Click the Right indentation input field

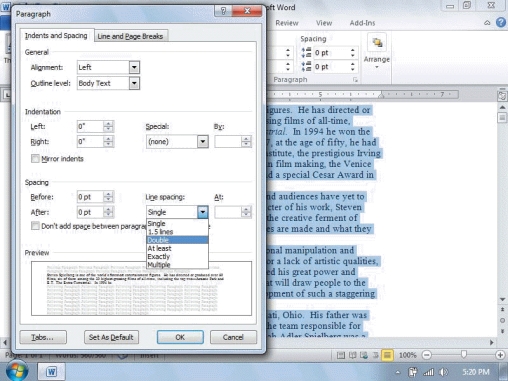point(90,142)
